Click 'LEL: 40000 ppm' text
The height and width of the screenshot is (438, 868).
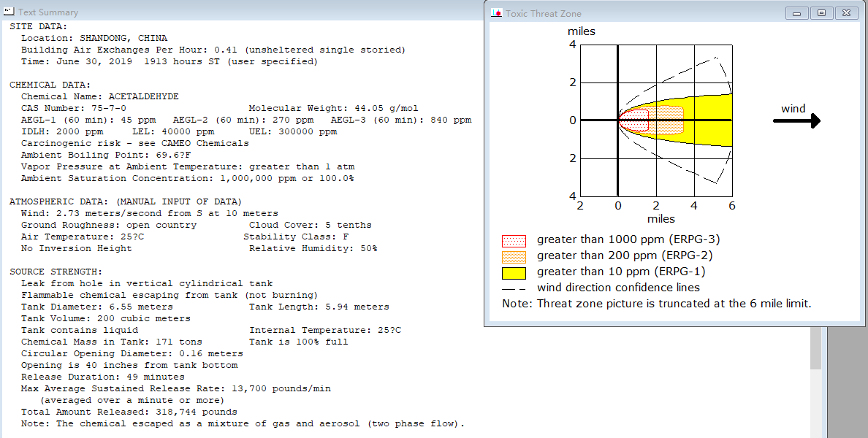tap(173, 131)
